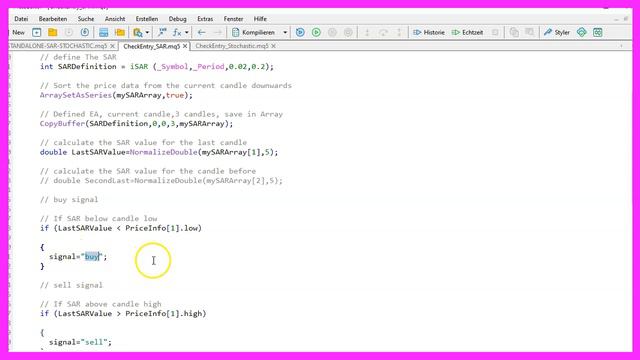
Task: Click the find in files icon
Action: click(138, 32)
